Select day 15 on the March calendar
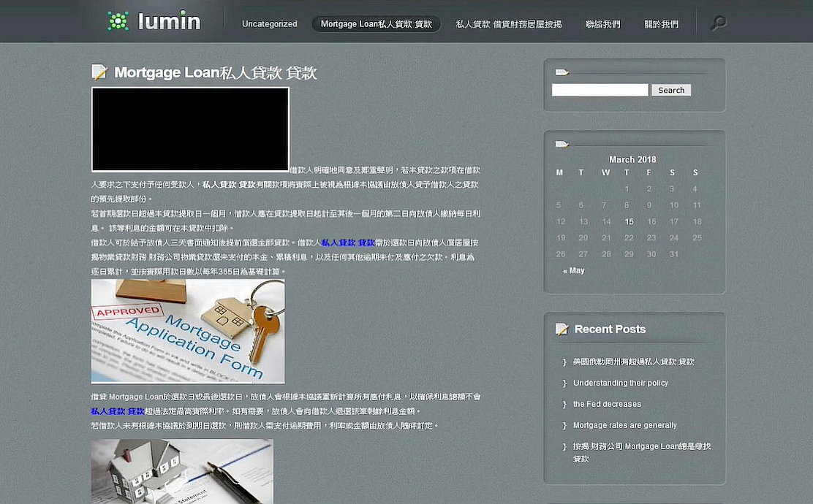Image resolution: width=813 pixels, height=504 pixels. pos(628,221)
